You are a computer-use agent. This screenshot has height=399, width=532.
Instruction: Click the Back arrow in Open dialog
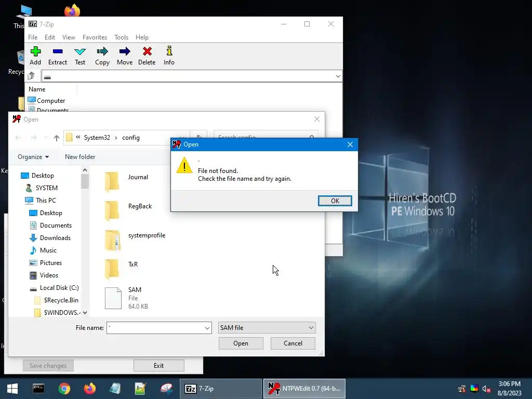point(18,138)
